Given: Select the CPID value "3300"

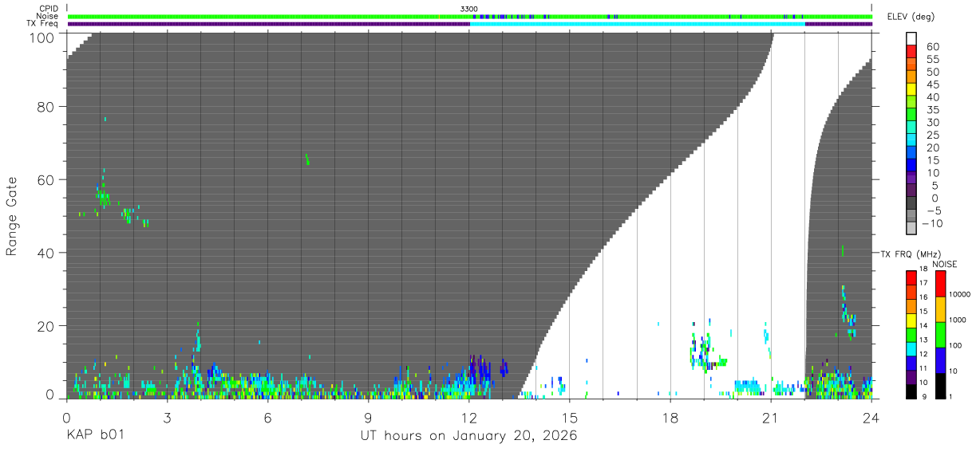Looking at the screenshot, I should pyautogui.click(x=469, y=9).
